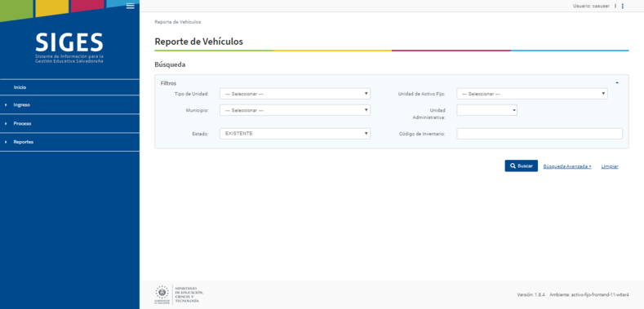Expand the Ingreso arrow in sidebar
644x309 pixels.
point(7,105)
